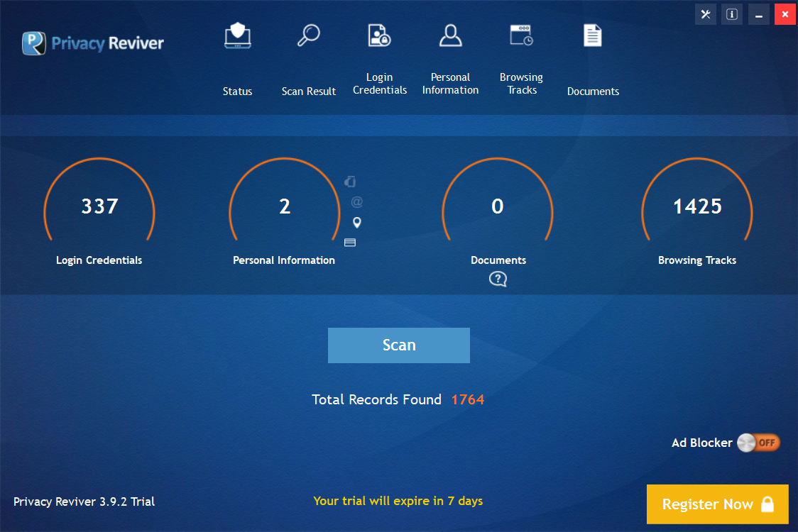Click the Documents gauge caption
798x532 pixels.
[498, 260]
